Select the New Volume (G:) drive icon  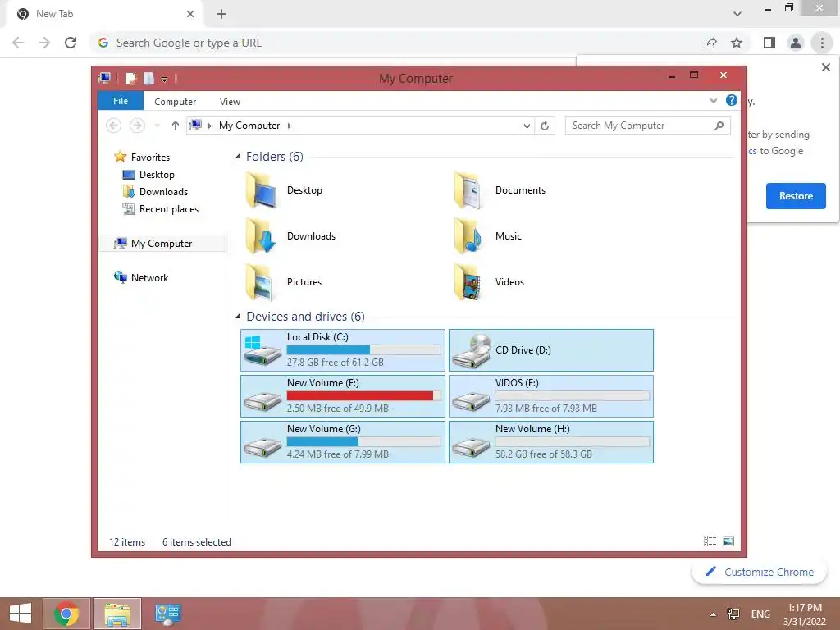click(262, 448)
